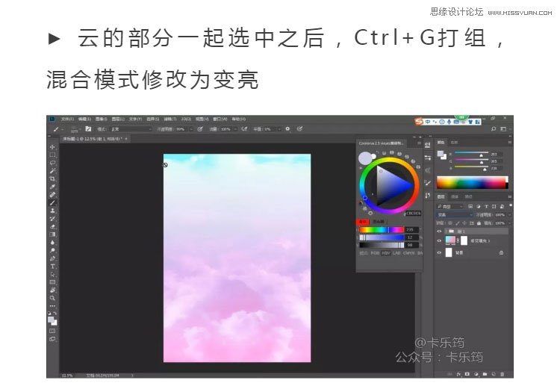Select the Rectangular Marquee tool
The width and height of the screenshot is (560, 392).
click(x=52, y=155)
